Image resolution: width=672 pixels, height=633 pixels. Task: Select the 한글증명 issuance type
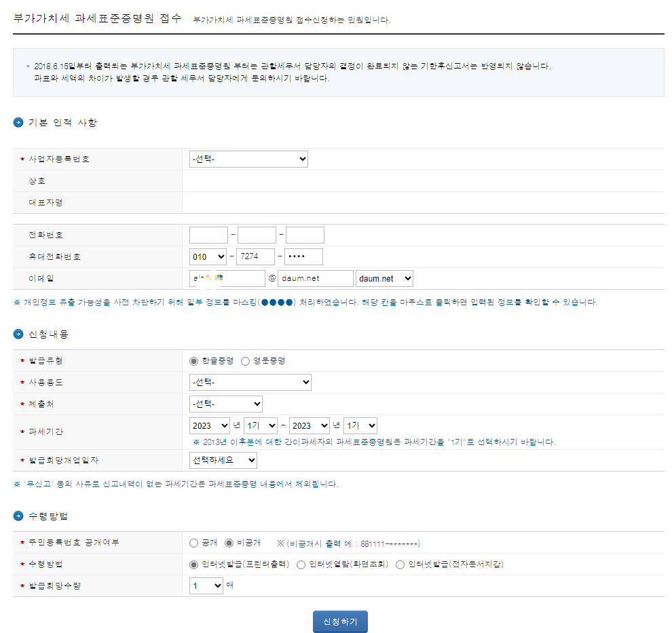point(193,360)
